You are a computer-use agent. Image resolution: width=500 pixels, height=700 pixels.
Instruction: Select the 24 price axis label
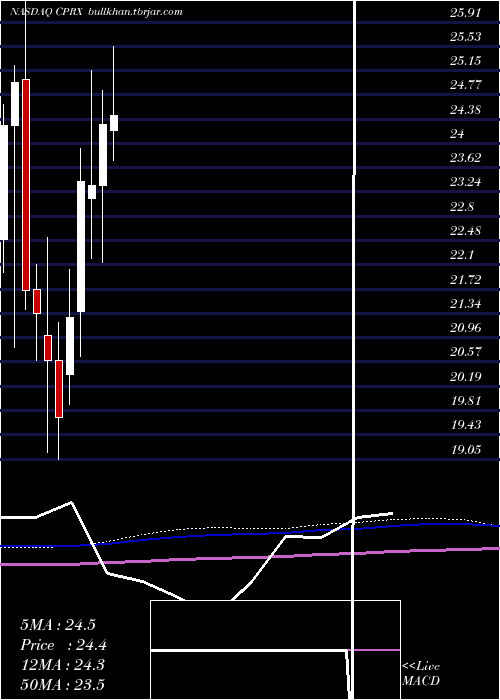(458, 133)
